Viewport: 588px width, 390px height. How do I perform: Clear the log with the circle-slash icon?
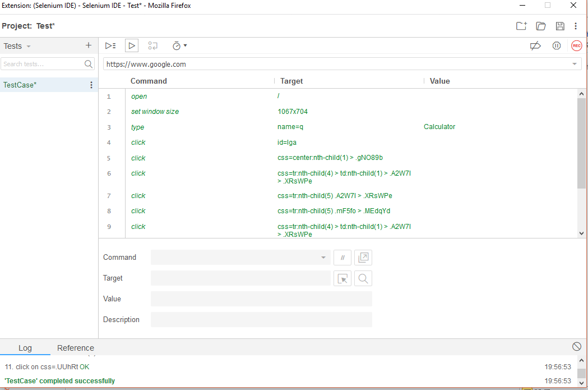pos(577,346)
